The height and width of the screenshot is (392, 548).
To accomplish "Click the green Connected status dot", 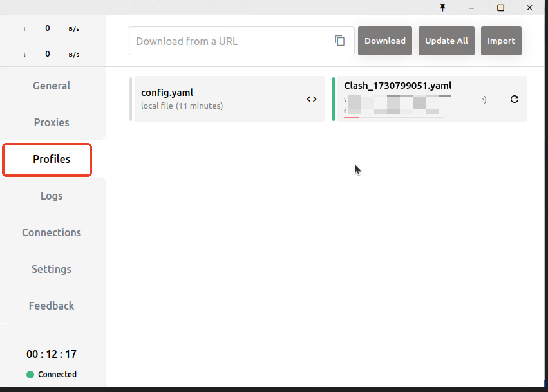I will pyautogui.click(x=30, y=375).
